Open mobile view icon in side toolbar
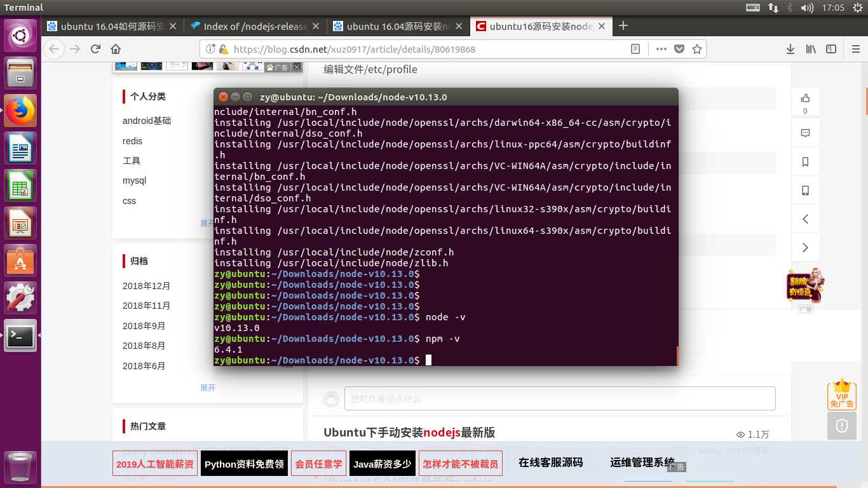This screenshot has width=868, height=488. coord(805,191)
